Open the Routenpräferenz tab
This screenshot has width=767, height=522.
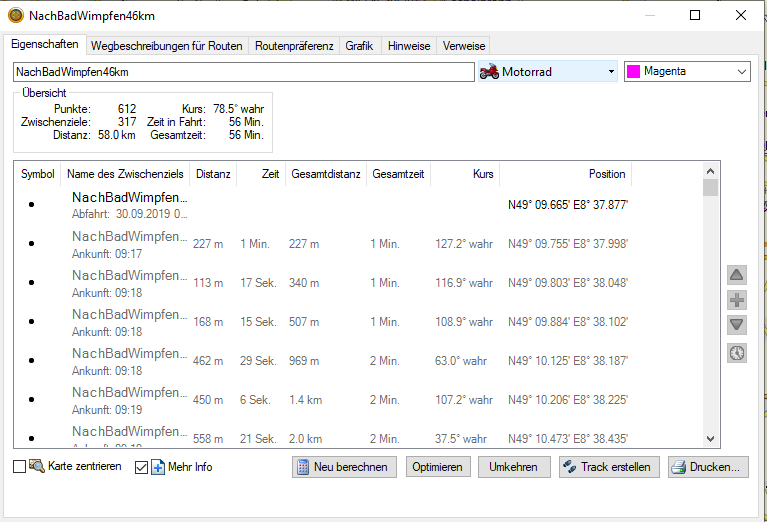click(x=294, y=46)
